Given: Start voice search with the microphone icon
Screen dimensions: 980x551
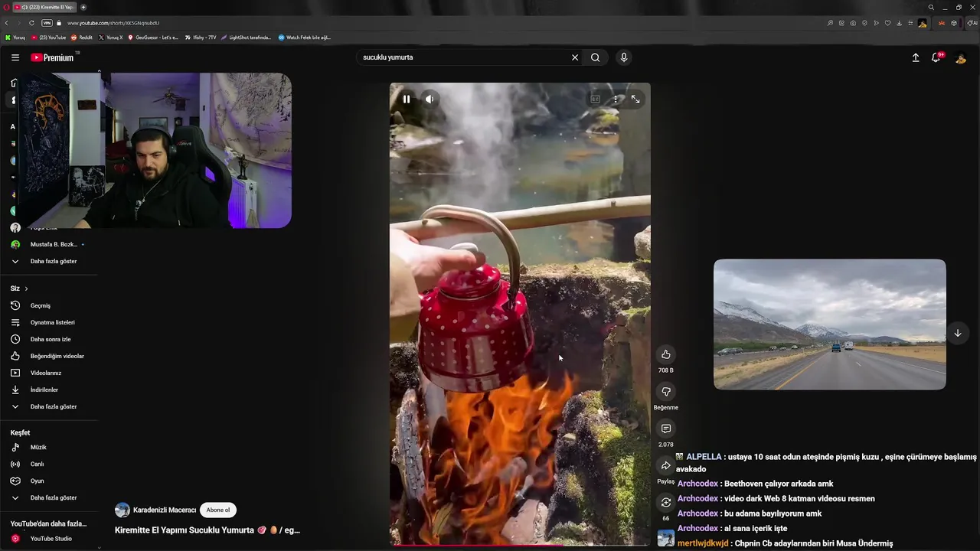Looking at the screenshot, I should (x=623, y=57).
